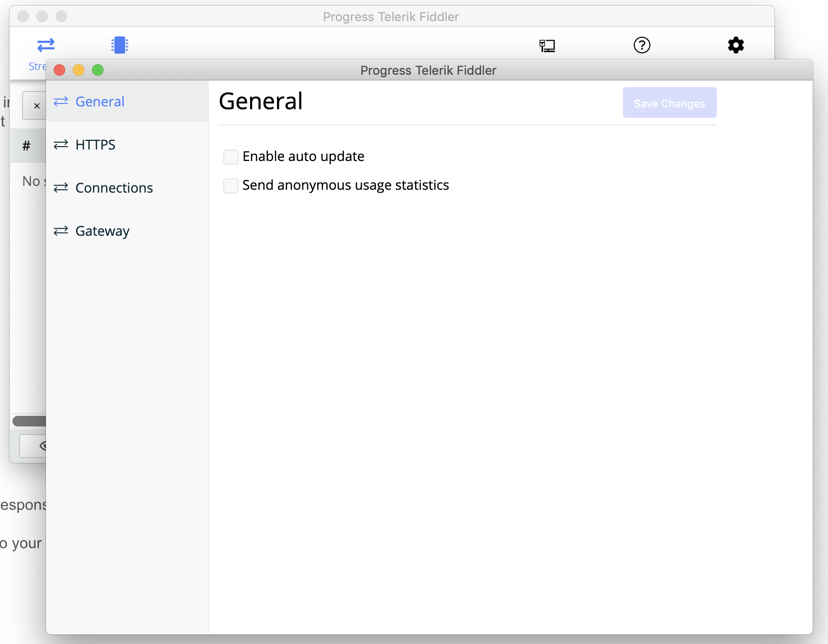Click the blue chip icon in toolbar

[119, 45]
